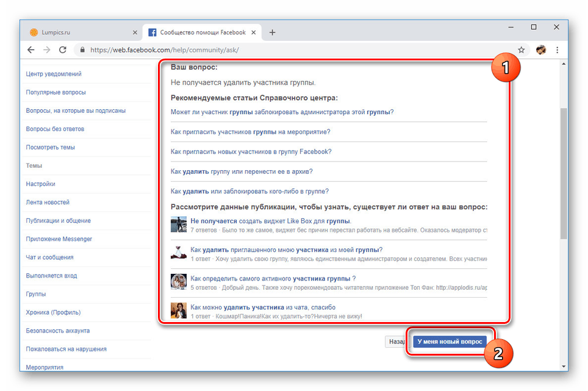
Task: Click У меня новый вопрос button
Action: coord(450,342)
